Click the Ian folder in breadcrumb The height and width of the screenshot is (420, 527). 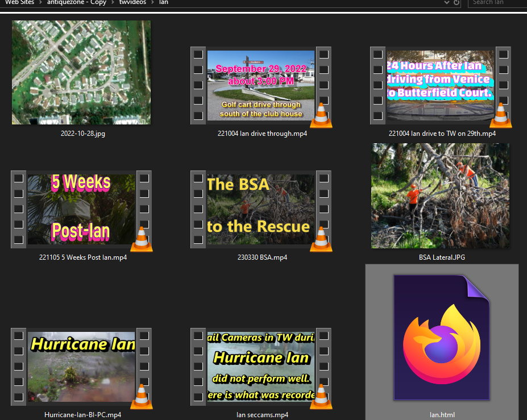(x=163, y=3)
